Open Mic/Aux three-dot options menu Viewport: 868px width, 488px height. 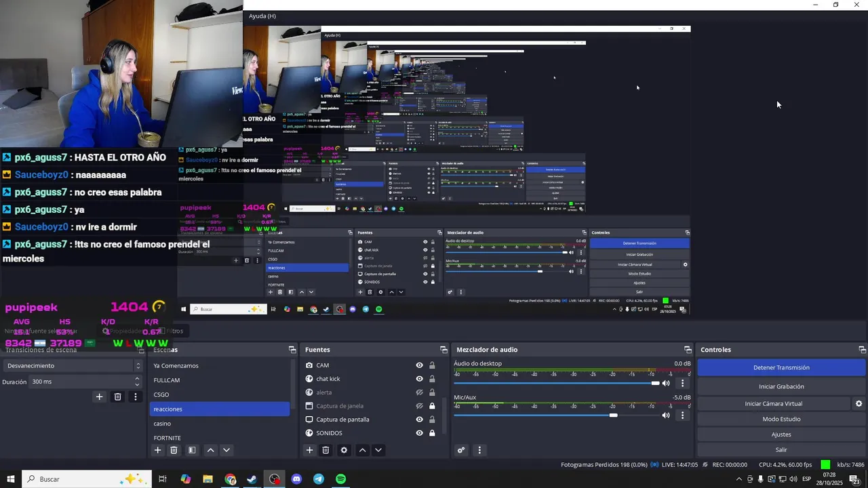[682, 415]
